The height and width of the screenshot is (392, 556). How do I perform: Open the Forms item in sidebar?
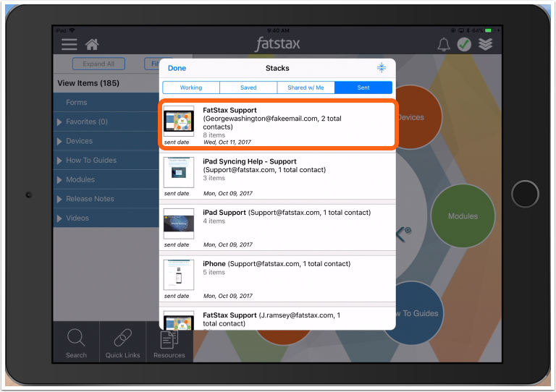pos(106,102)
